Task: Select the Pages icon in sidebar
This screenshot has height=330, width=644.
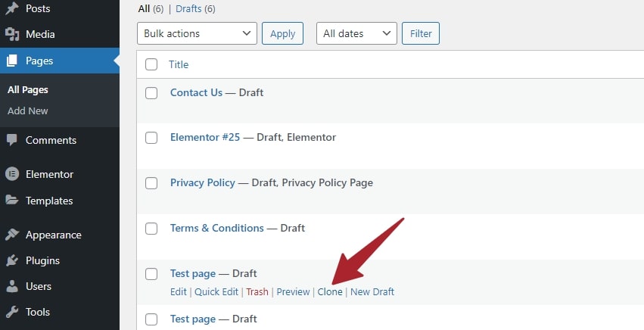Action: [12, 61]
